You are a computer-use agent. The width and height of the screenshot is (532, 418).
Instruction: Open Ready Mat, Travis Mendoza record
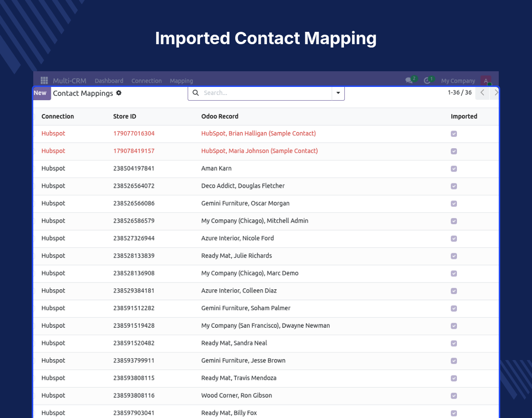click(239, 378)
